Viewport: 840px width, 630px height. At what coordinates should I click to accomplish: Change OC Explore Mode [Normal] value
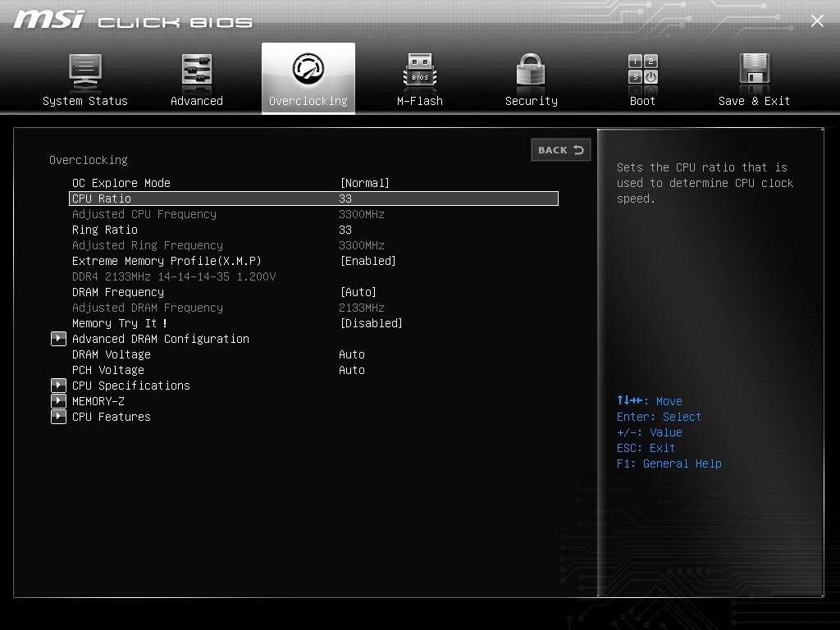[x=365, y=183]
